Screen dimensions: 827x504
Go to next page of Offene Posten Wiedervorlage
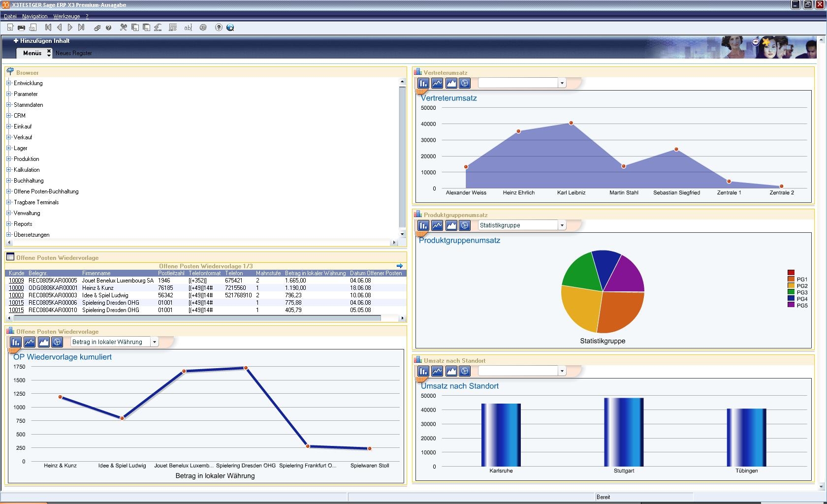coord(399,266)
